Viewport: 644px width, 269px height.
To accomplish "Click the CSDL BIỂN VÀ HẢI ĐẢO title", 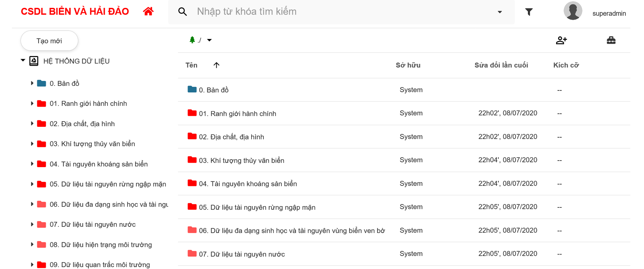I will coord(75,12).
